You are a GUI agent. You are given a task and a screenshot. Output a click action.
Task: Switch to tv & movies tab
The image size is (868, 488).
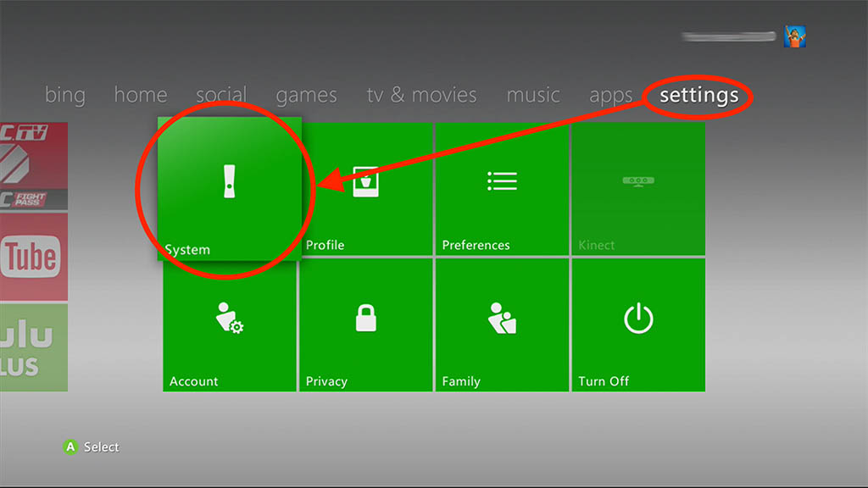tap(421, 95)
